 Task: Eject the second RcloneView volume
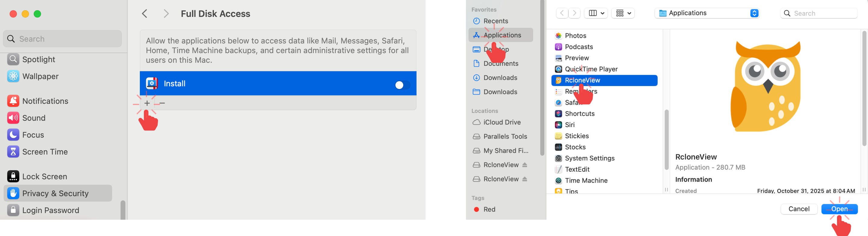click(x=525, y=179)
